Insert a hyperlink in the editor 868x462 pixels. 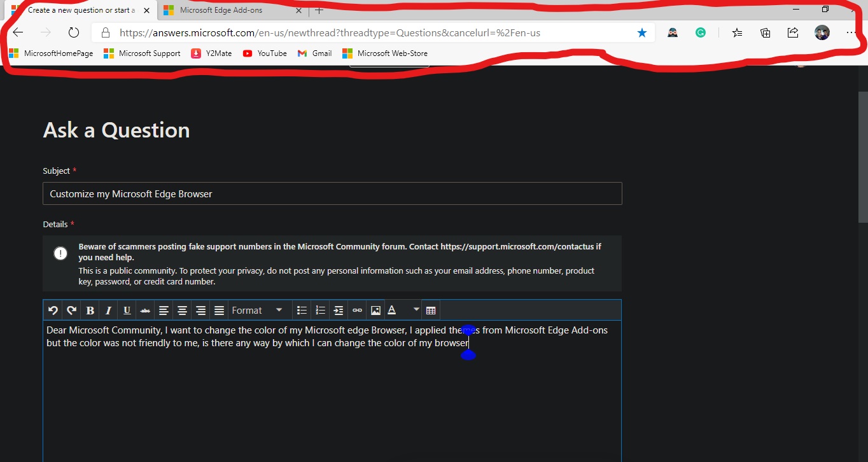point(357,311)
